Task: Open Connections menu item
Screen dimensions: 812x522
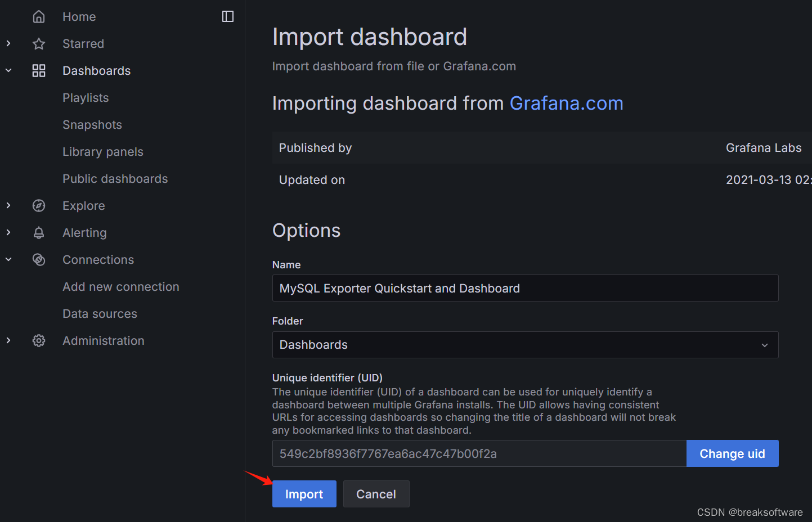Action: (x=98, y=260)
